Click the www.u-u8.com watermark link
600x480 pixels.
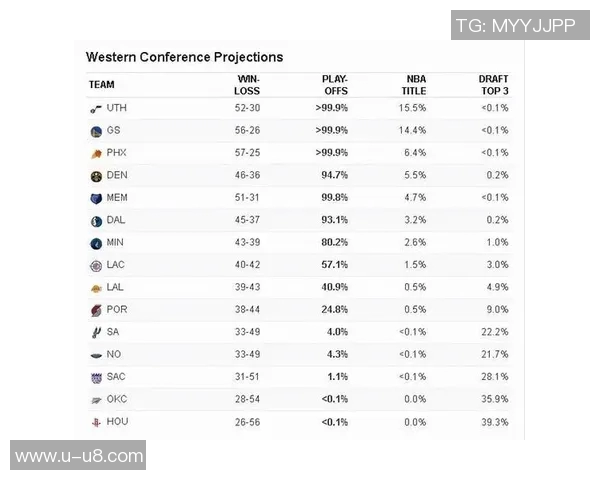point(79,456)
